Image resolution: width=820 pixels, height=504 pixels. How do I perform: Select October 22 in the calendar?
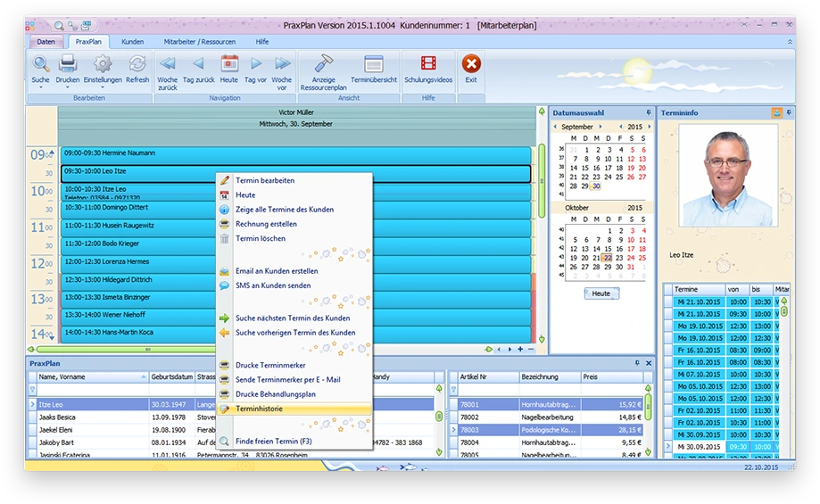pyautogui.click(x=607, y=258)
